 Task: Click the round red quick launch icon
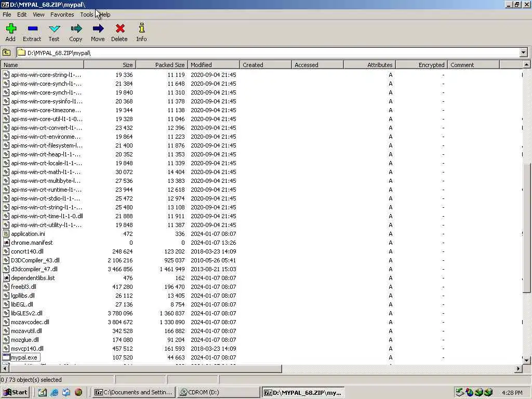tap(78, 392)
